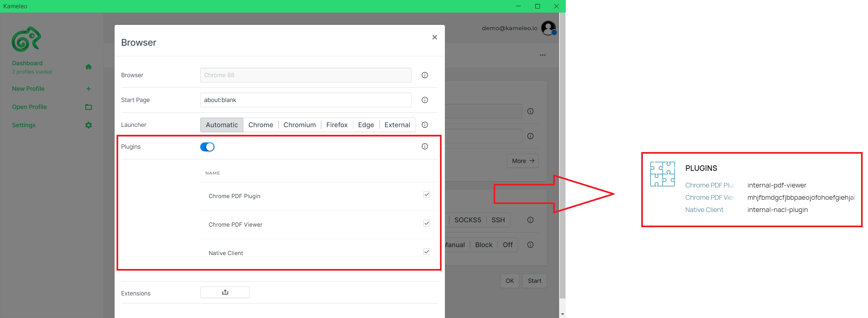Uncheck the Chrome PDF Viewer checkbox

click(x=426, y=223)
